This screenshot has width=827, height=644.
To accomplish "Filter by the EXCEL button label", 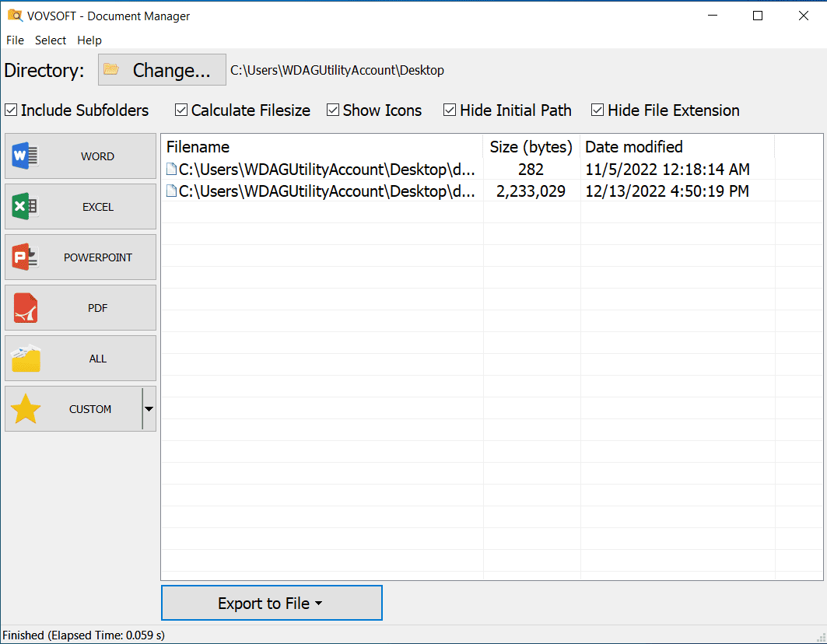I will click(97, 208).
